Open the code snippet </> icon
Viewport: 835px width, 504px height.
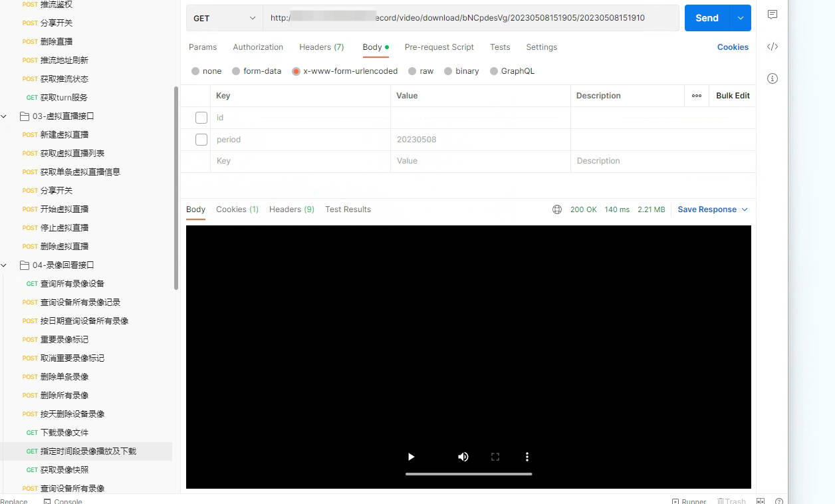[x=772, y=47]
